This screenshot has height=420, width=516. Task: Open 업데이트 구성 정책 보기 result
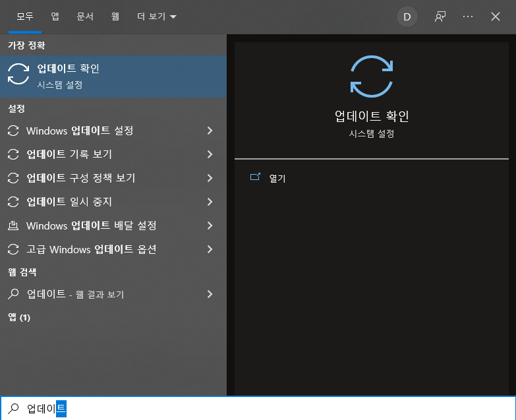click(x=113, y=178)
